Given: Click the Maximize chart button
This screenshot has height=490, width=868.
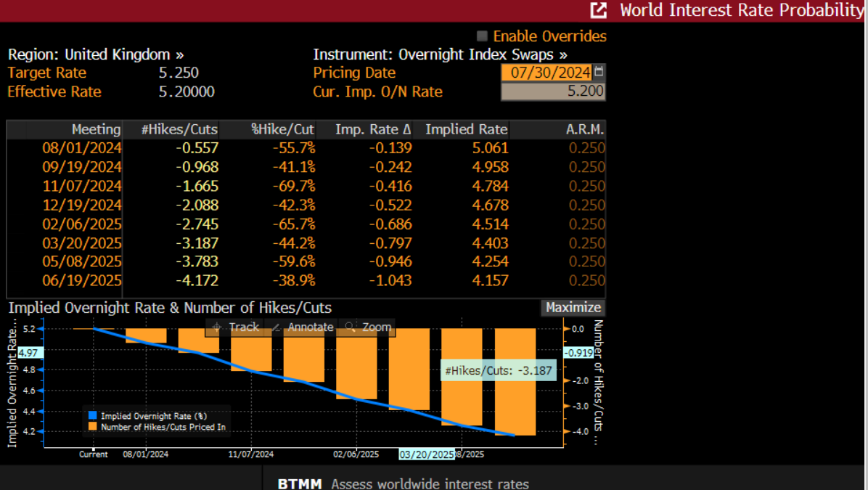Looking at the screenshot, I should click(x=573, y=308).
